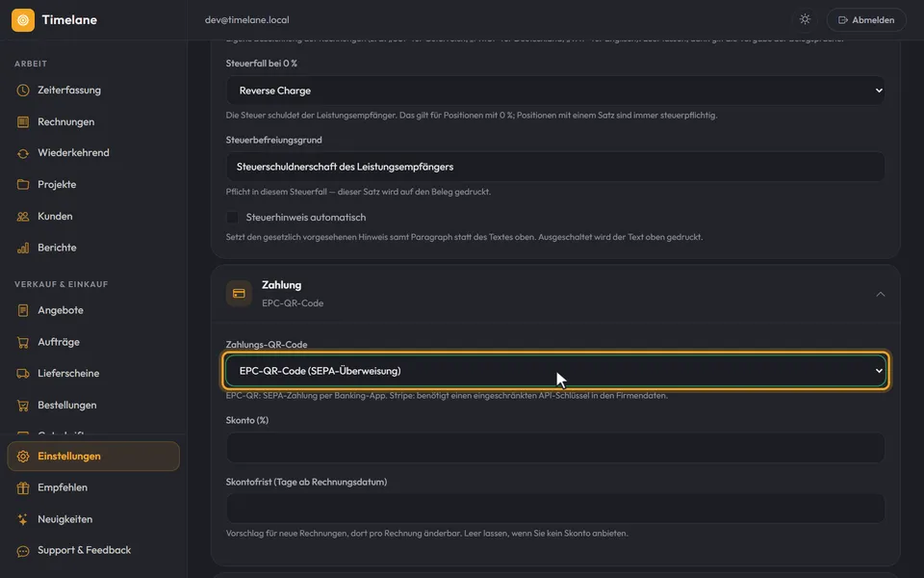924x578 pixels.
Task: Click the Lieferscheine truck icon
Action: click(x=23, y=374)
